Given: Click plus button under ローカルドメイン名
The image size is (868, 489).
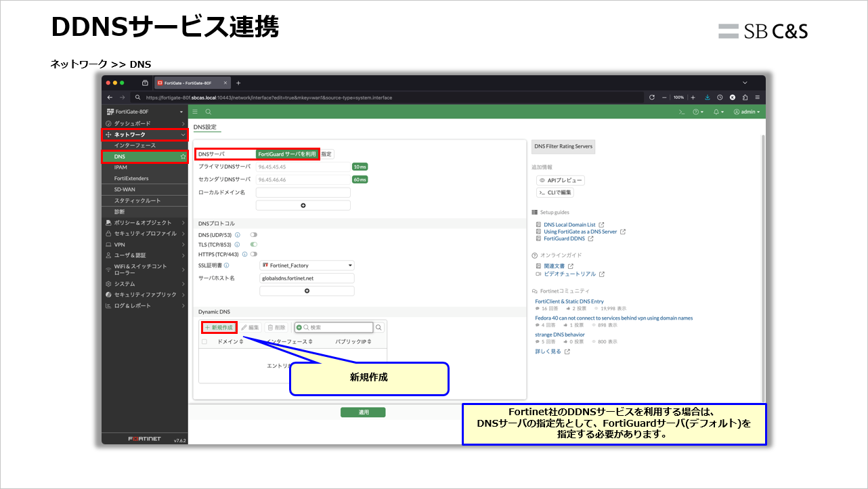Looking at the screenshot, I should point(303,205).
